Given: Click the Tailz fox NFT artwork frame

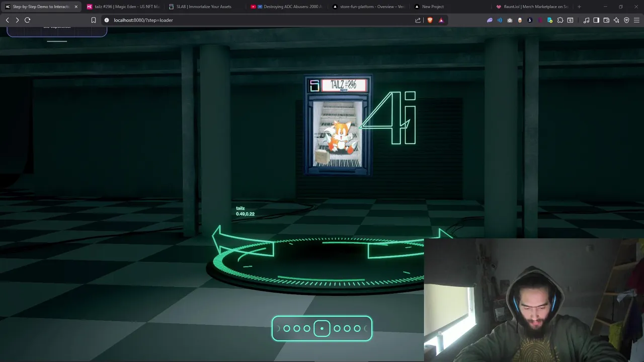Looking at the screenshot, I should pyautogui.click(x=337, y=134).
